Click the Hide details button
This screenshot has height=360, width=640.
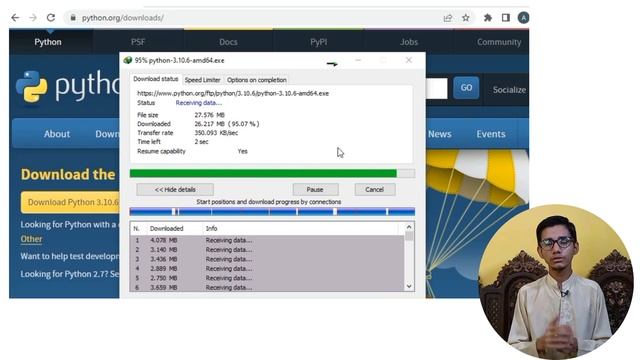[x=175, y=189]
